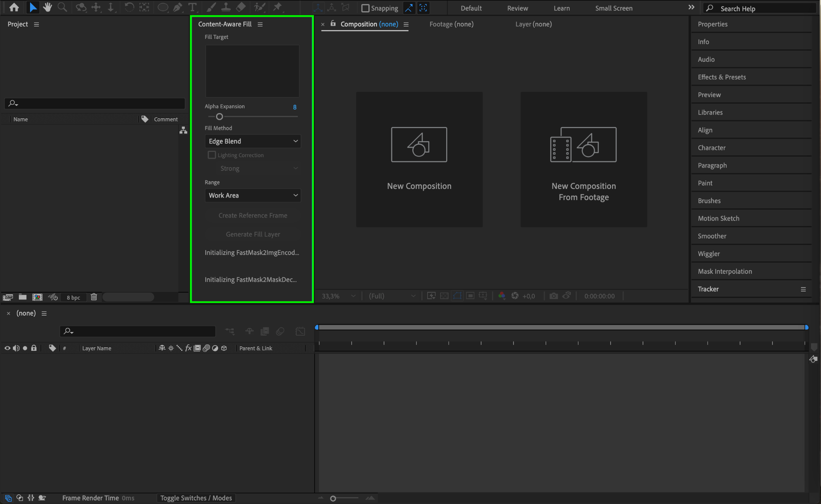Enable Lighting Correction checkbox

pos(212,155)
